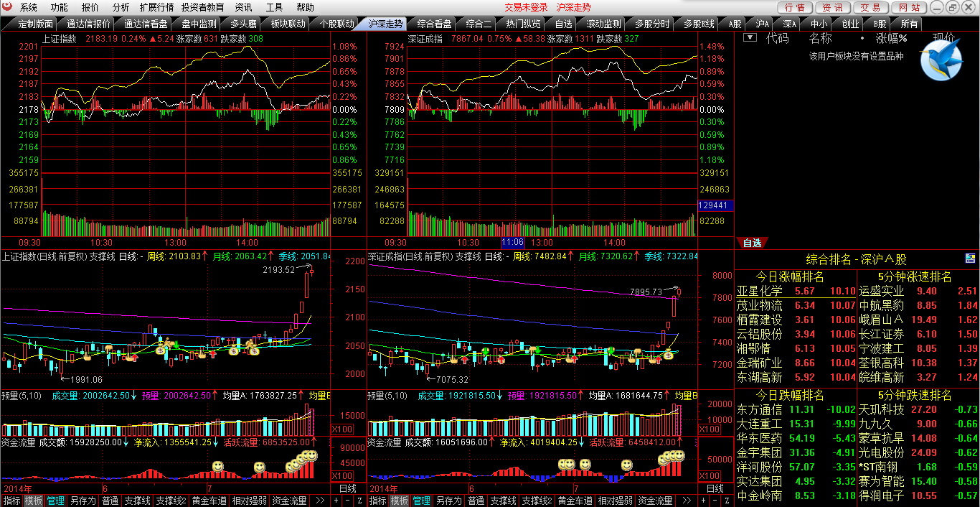
Task: Select the 滚动监测 tab
Action: (603, 24)
